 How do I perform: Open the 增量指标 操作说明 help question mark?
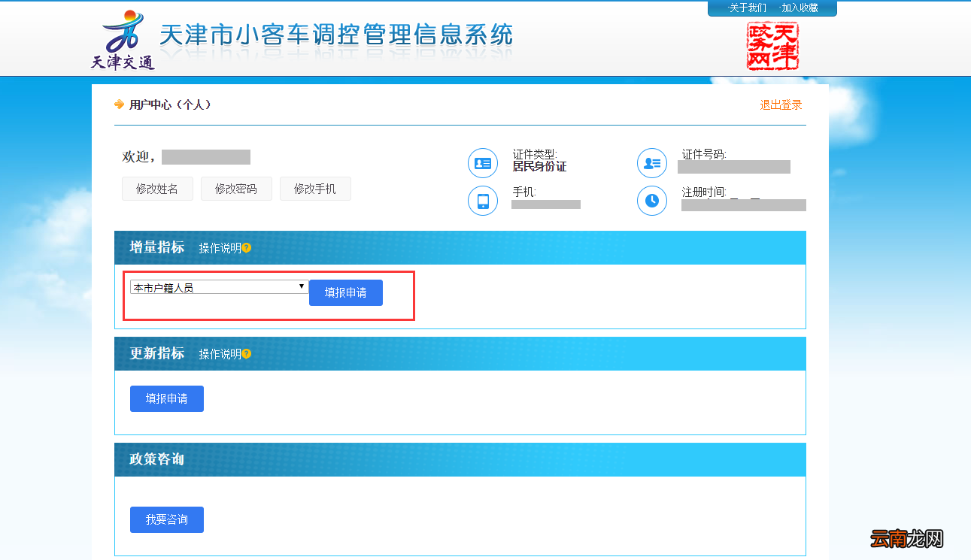pos(246,247)
